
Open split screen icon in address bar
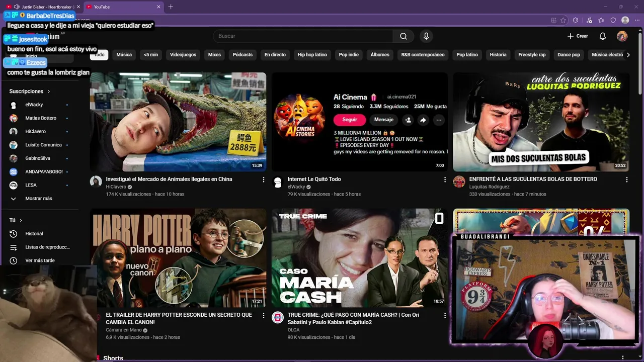click(554, 20)
